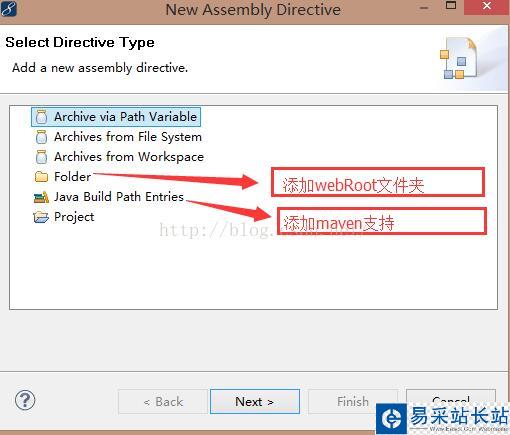Close the New Assembly Directive dialog

pos(487,7)
